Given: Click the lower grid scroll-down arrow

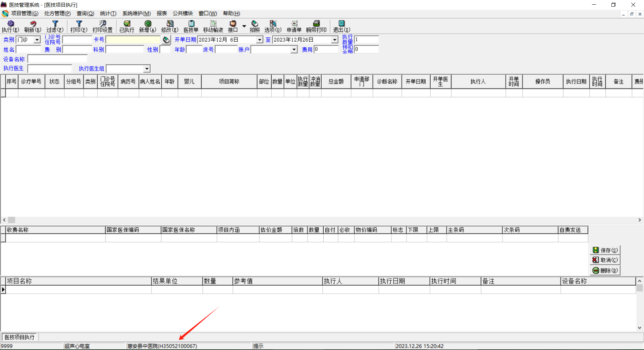Looking at the screenshot, I should tap(640, 328).
